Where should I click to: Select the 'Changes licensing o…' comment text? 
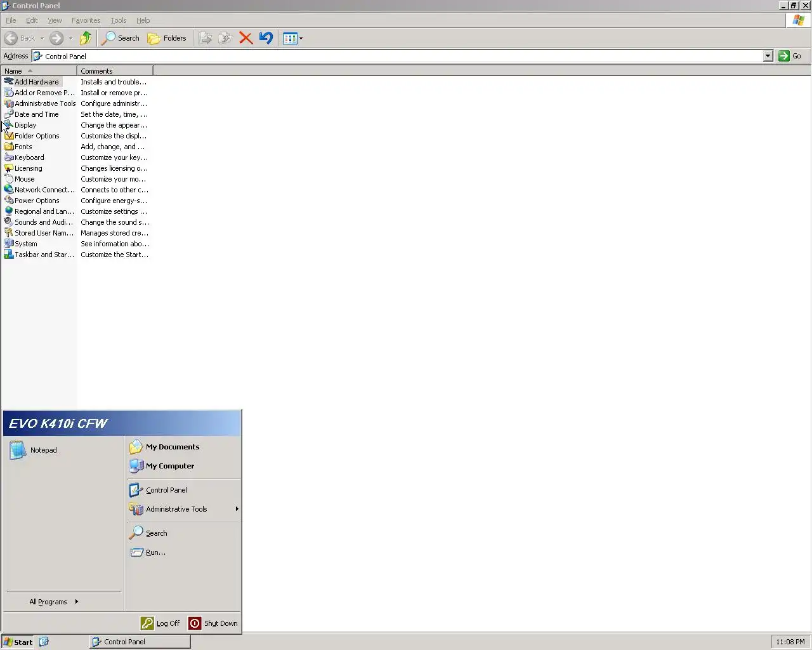pos(114,168)
